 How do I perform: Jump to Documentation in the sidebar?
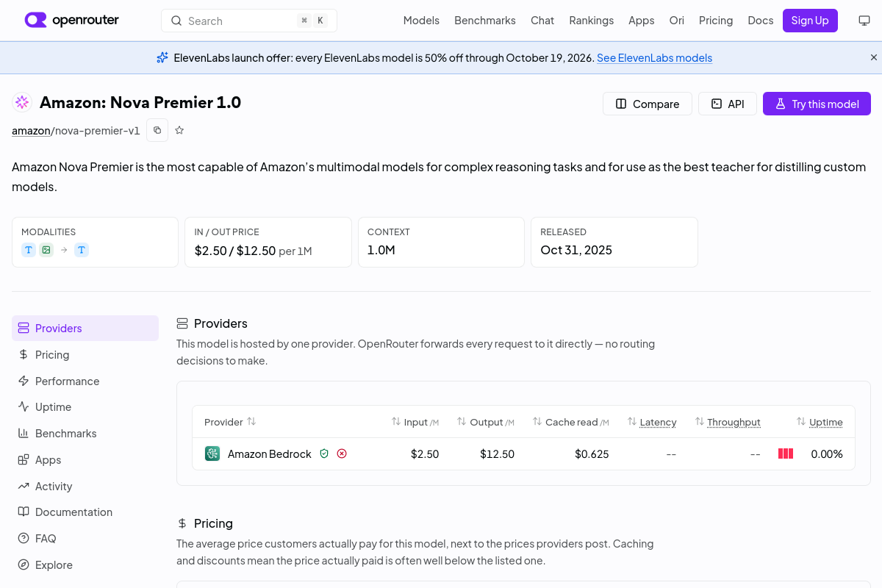(85, 512)
